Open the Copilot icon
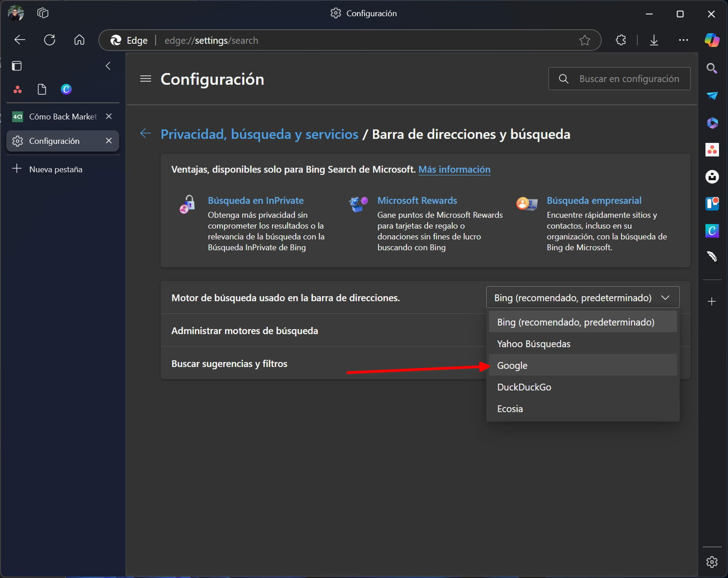The image size is (728, 578). coord(712,40)
